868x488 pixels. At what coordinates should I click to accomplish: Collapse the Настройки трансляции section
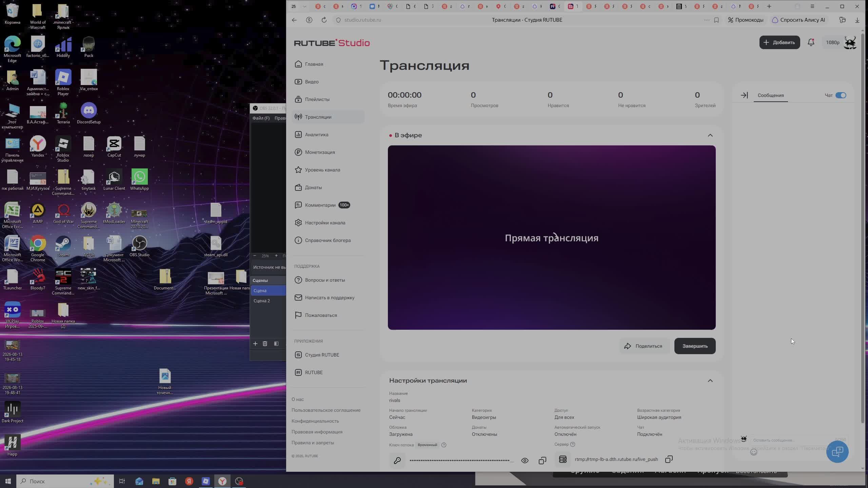pyautogui.click(x=710, y=381)
